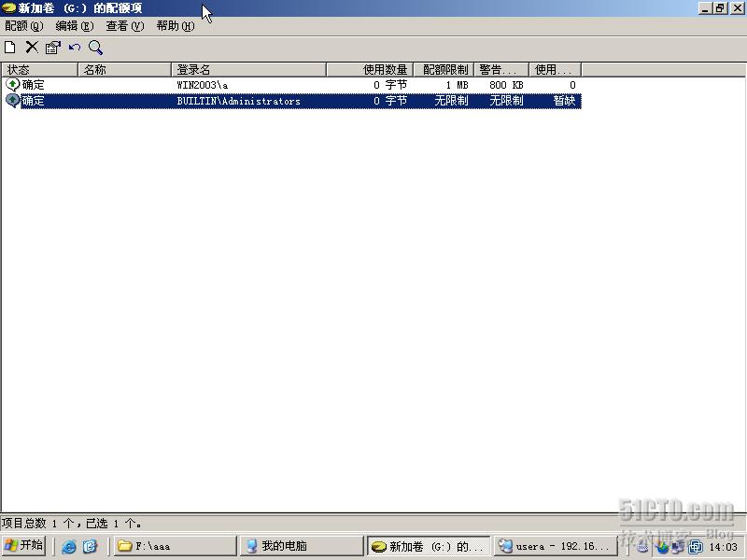The height and width of the screenshot is (560, 747).
Task: Open the 配额(Q) menu
Action: (24, 26)
